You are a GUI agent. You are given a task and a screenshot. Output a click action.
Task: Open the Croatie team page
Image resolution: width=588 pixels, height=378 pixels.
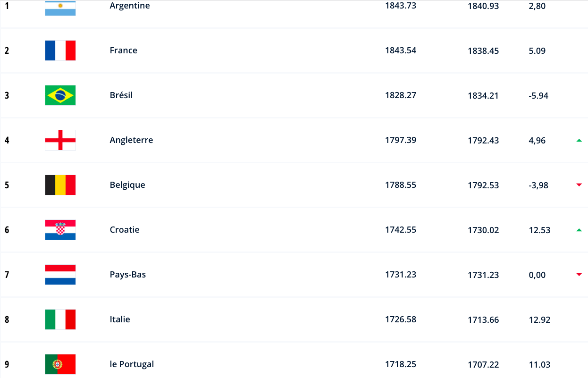tap(125, 230)
